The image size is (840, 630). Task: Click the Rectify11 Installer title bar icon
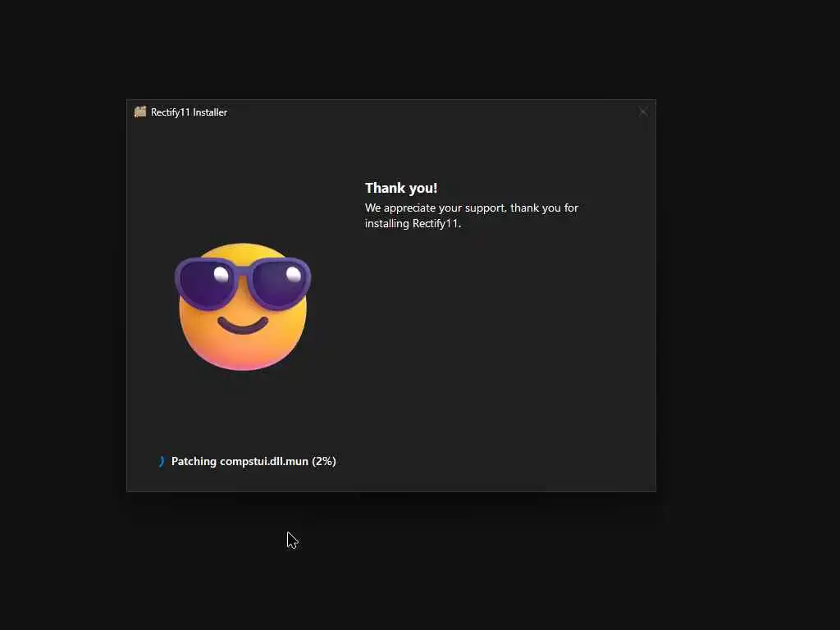[x=140, y=112]
